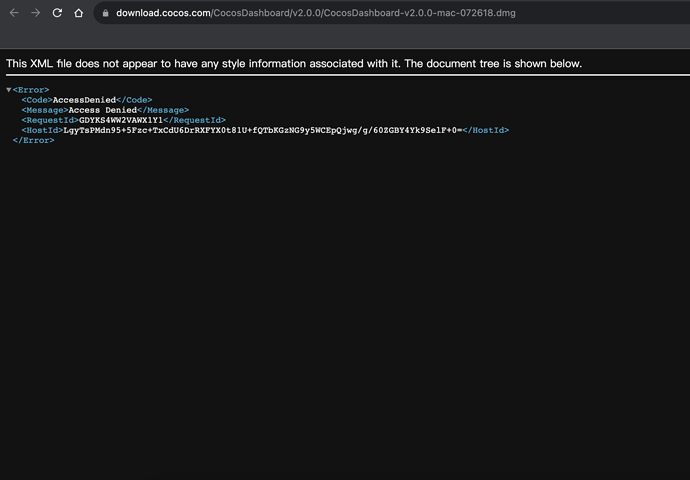Click the "Access Denied" message text

[x=103, y=110]
